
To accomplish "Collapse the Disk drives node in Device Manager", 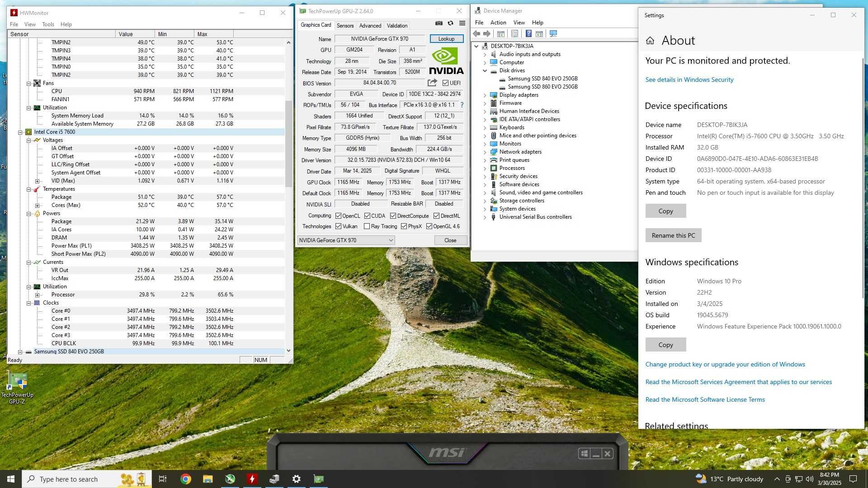I will pyautogui.click(x=485, y=70).
